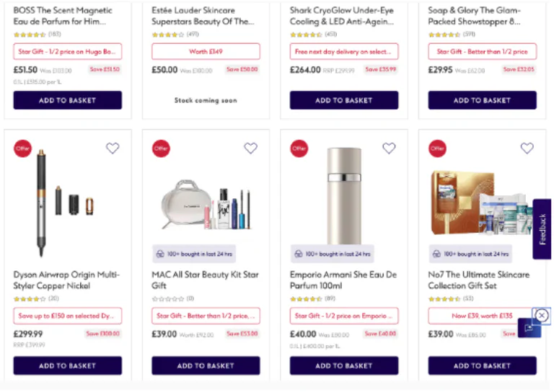554x392 pixels.
Task: Click the Shark CryoGlow star rating
Action: [x=307, y=34]
